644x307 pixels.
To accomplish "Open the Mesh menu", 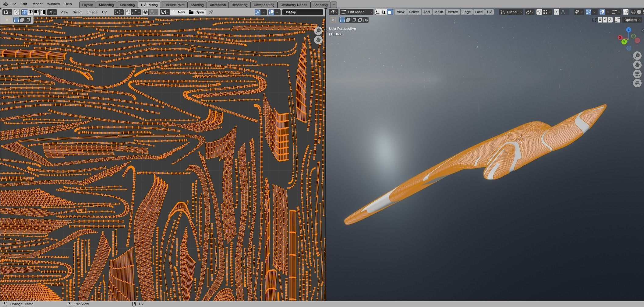I will [x=438, y=12].
